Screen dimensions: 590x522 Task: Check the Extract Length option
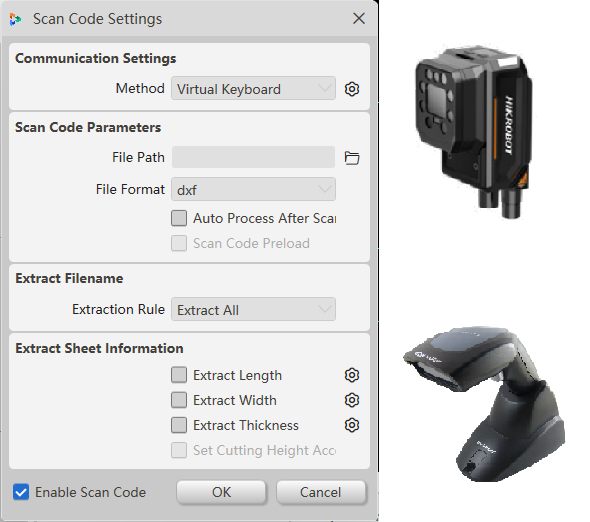click(x=179, y=375)
